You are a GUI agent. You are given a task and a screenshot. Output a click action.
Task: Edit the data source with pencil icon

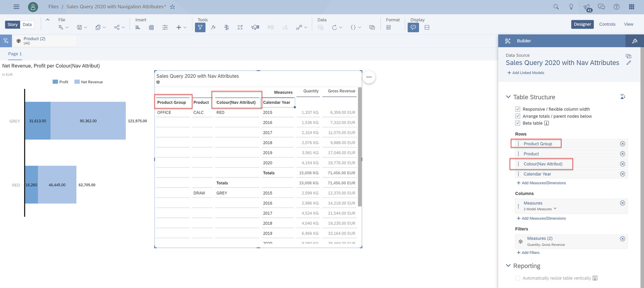(629, 63)
